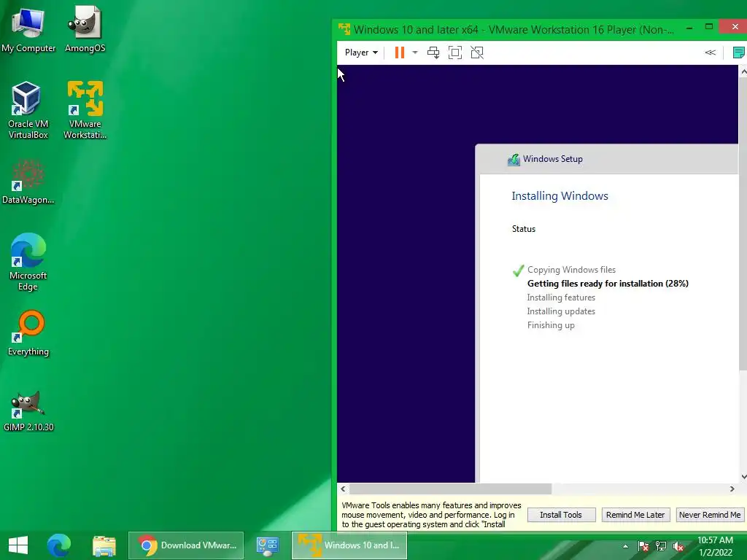Select the GIMP 2.10.30 desktop shortcut
Image resolution: width=747 pixels, height=560 pixels.
click(28, 412)
